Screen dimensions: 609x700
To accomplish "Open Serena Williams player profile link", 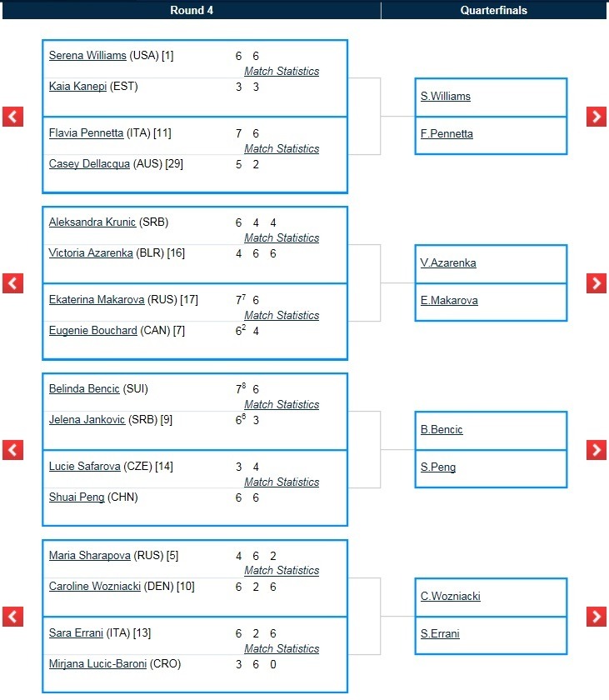I will 87,55.
